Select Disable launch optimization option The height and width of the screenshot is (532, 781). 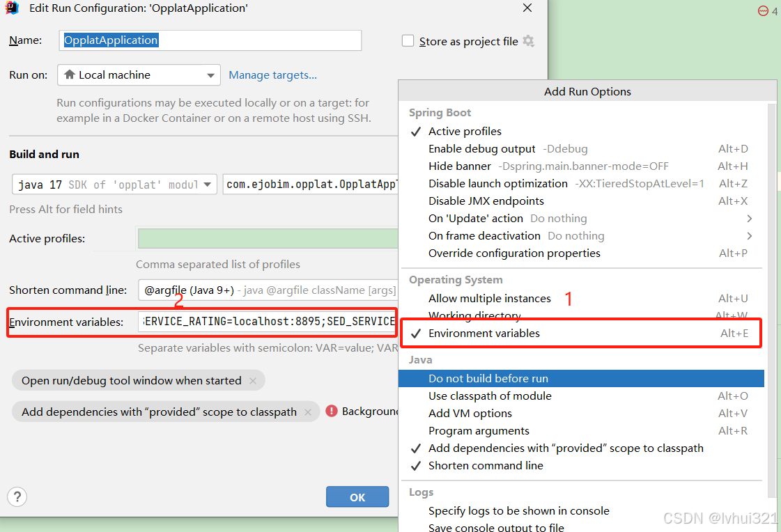pos(581,184)
